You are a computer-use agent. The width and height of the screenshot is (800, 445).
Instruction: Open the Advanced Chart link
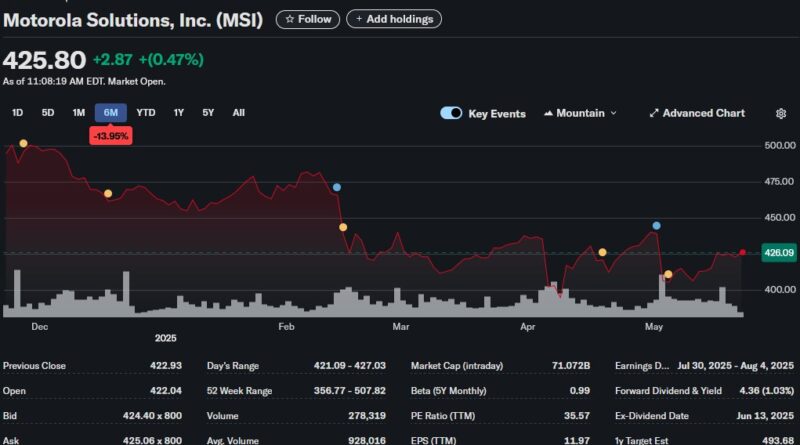pyautogui.click(x=697, y=113)
